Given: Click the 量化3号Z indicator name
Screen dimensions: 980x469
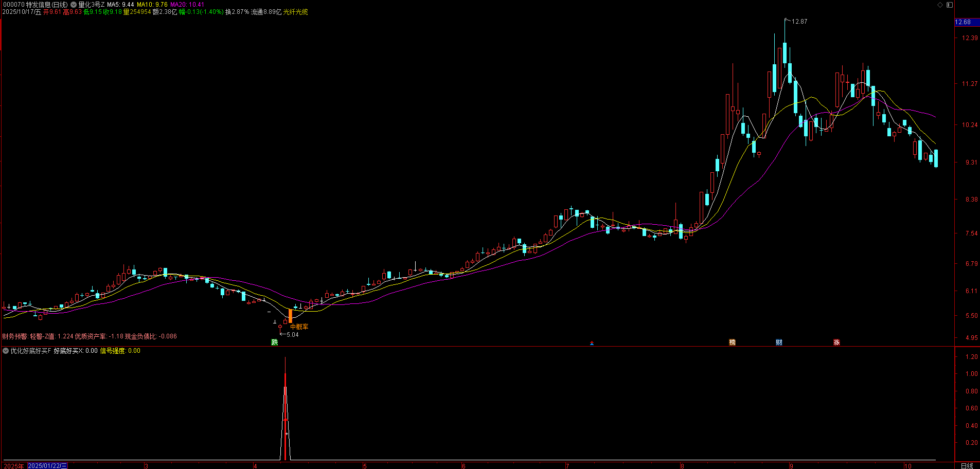Looking at the screenshot, I should pyautogui.click(x=91, y=5).
